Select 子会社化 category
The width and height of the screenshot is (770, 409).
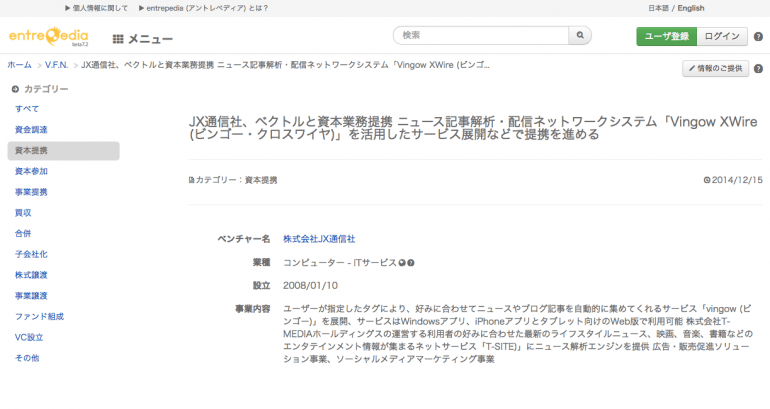tap(31, 254)
